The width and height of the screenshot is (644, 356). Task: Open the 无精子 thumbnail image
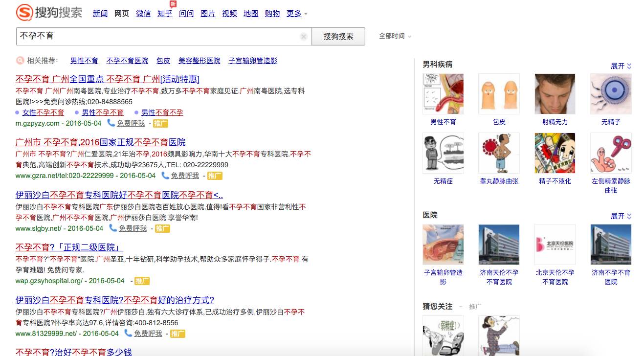pyautogui.click(x=611, y=94)
